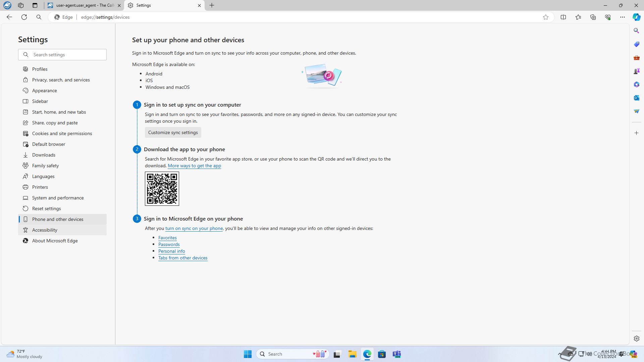
Task: Open Collections toolbar icon
Action: point(593,17)
